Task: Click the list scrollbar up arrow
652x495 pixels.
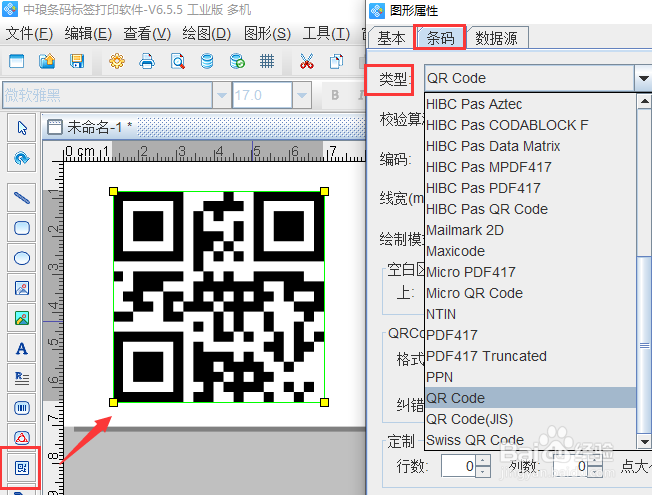Action: [644, 101]
